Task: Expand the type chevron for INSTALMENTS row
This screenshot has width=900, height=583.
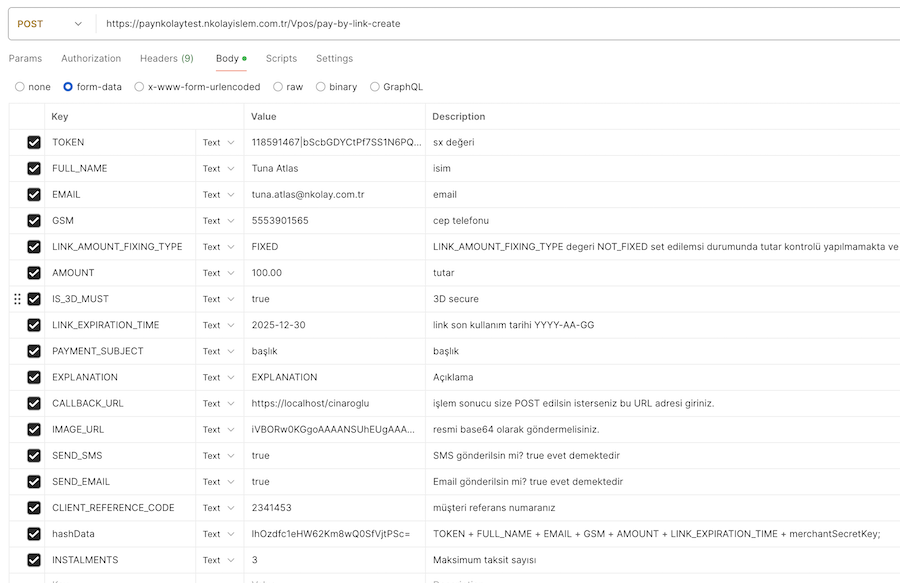Action: pyautogui.click(x=231, y=560)
